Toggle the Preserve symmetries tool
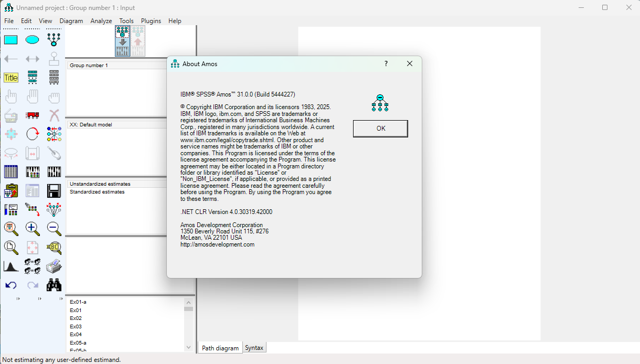The height and width of the screenshot is (364, 640). 54,210
